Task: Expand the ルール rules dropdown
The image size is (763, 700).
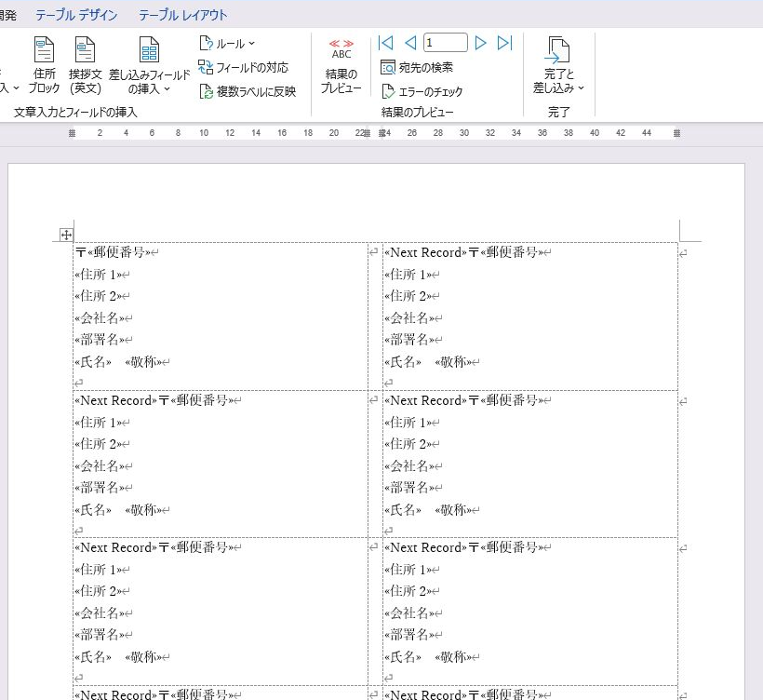Action: point(227,44)
